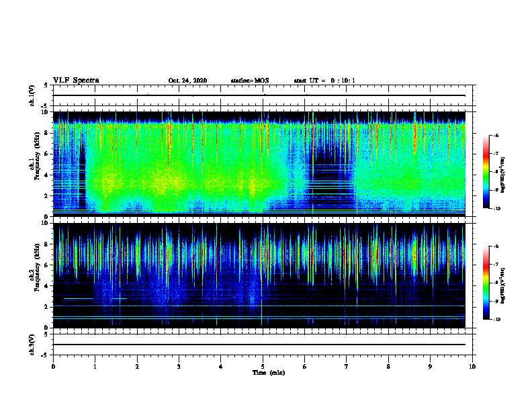This screenshot has width=532, height=411.
Task: Select the date 'Oct. 24, 2020'
Action: tap(187, 81)
